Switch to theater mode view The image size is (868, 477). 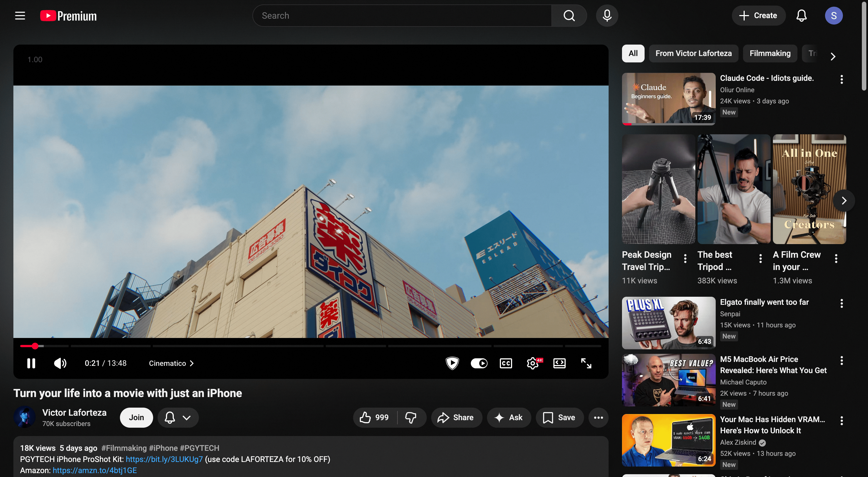point(559,363)
